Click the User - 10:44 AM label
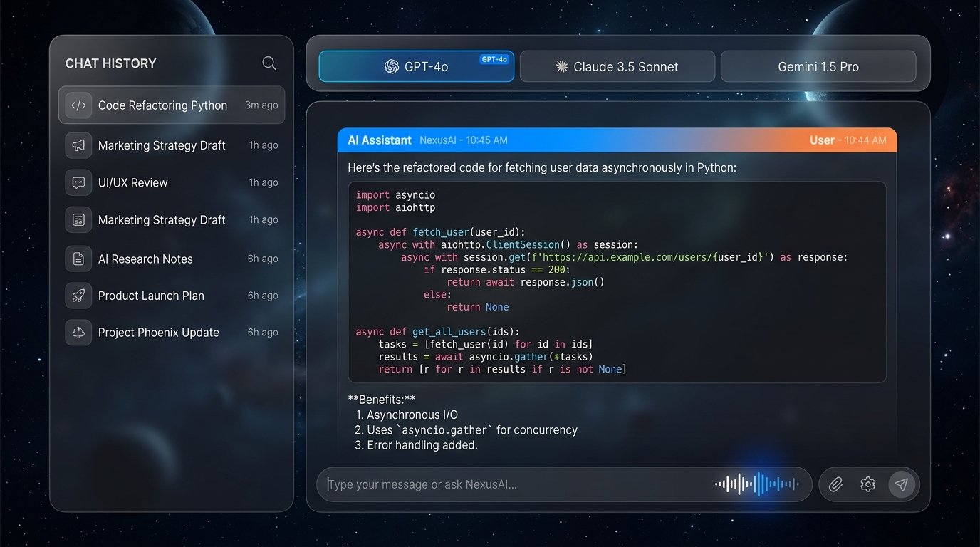980x547 pixels. tap(848, 140)
